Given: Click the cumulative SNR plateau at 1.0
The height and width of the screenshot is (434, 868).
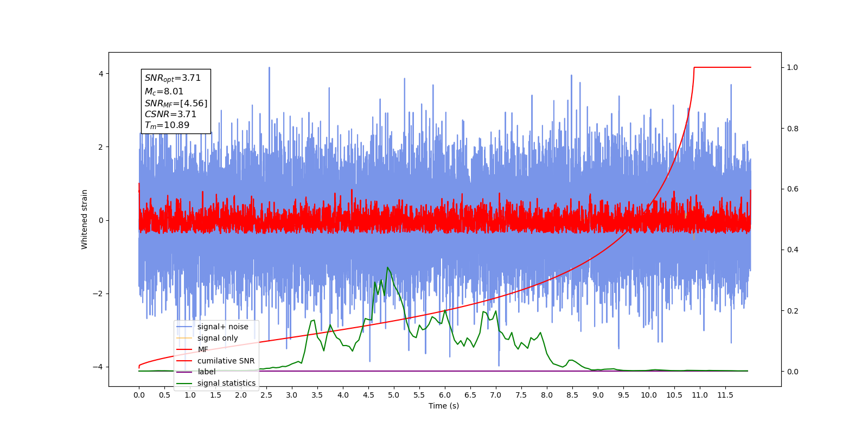Looking at the screenshot, I should tap(723, 67).
